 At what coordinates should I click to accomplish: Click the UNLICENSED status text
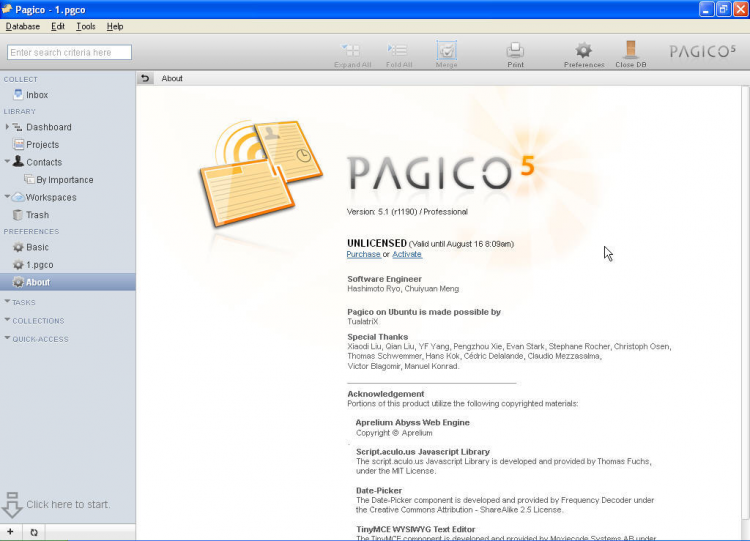(377, 243)
